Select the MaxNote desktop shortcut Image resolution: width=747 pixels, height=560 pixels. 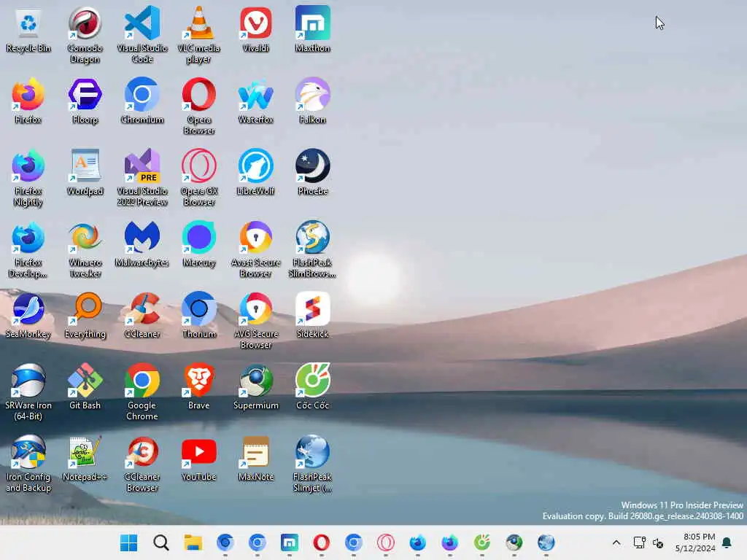pyautogui.click(x=256, y=459)
